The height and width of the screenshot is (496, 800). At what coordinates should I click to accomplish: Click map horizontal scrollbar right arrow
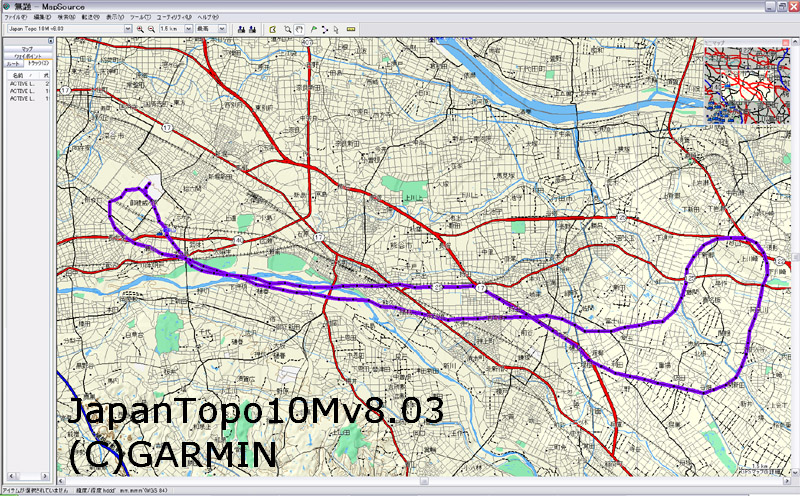pyautogui.click(x=787, y=481)
